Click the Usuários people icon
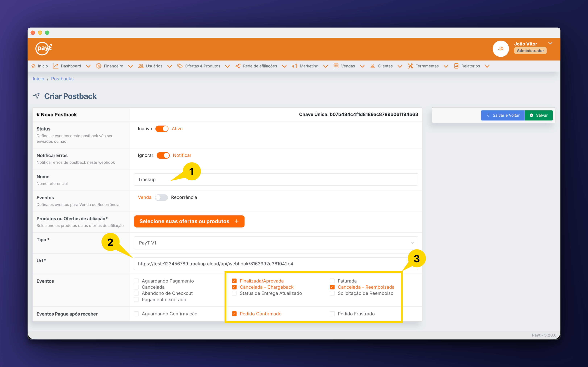Viewport: 588px width, 367px height. pos(141,66)
